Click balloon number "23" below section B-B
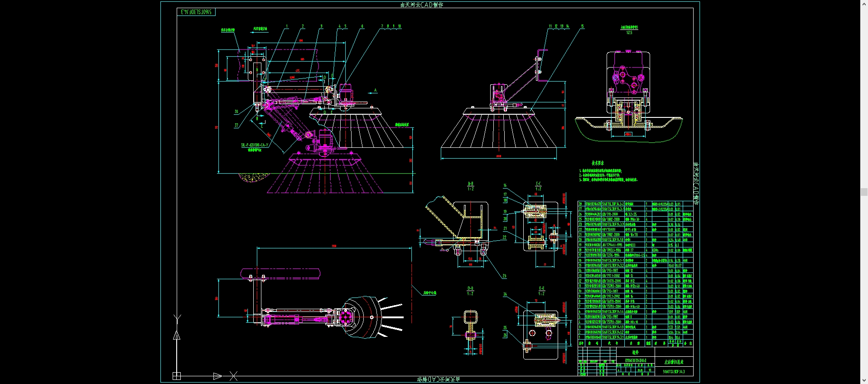 click(x=504, y=276)
